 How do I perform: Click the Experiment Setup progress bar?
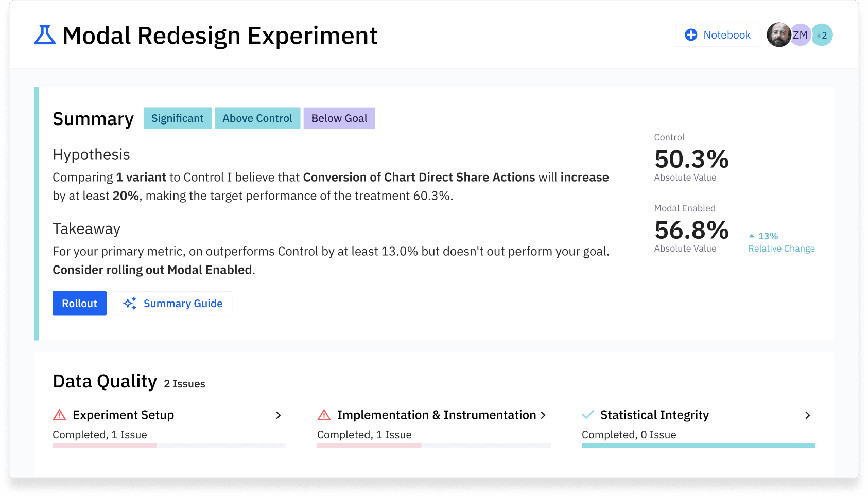point(169,445)
